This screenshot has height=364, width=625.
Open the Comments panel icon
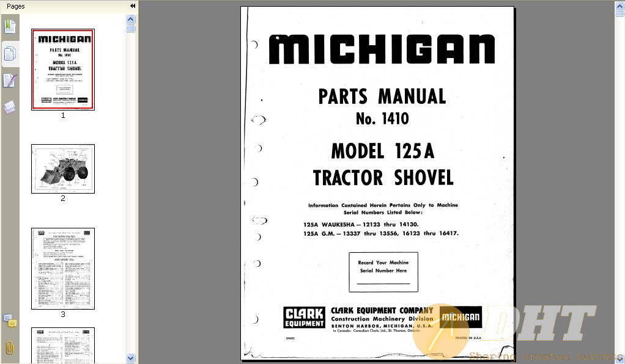pyautogui.click(x=10, y=321)
